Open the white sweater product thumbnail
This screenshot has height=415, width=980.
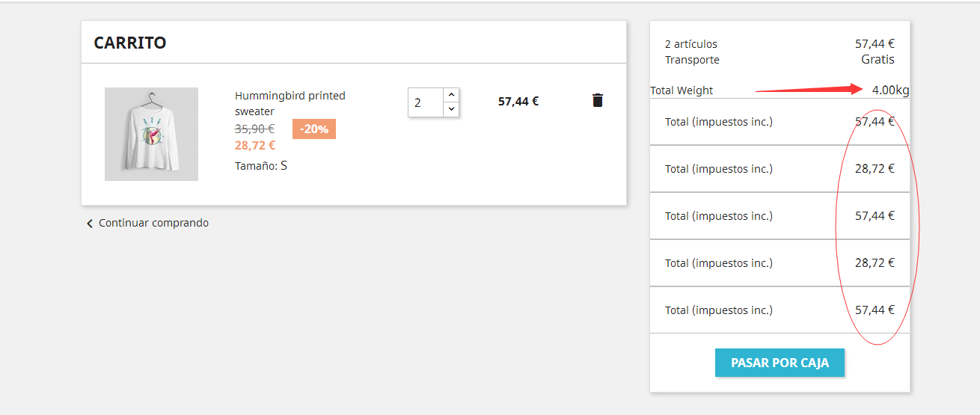(151, 134)
